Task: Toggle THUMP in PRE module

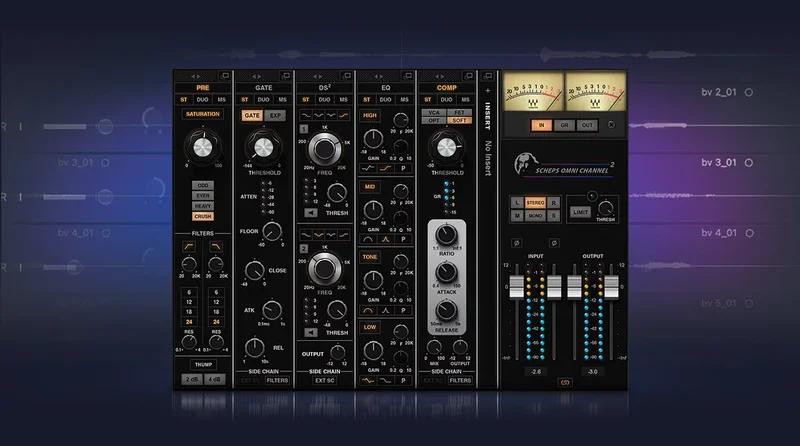Action: point(203,364)
